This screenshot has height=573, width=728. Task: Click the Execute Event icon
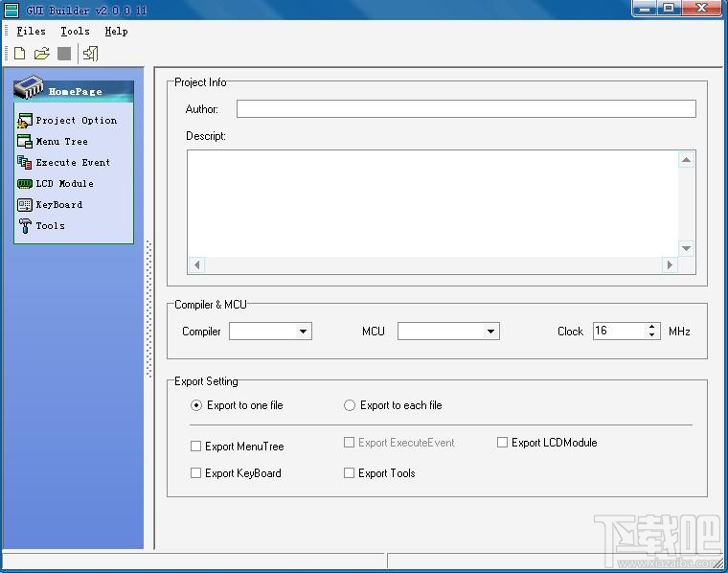click(x=25, y=162)
